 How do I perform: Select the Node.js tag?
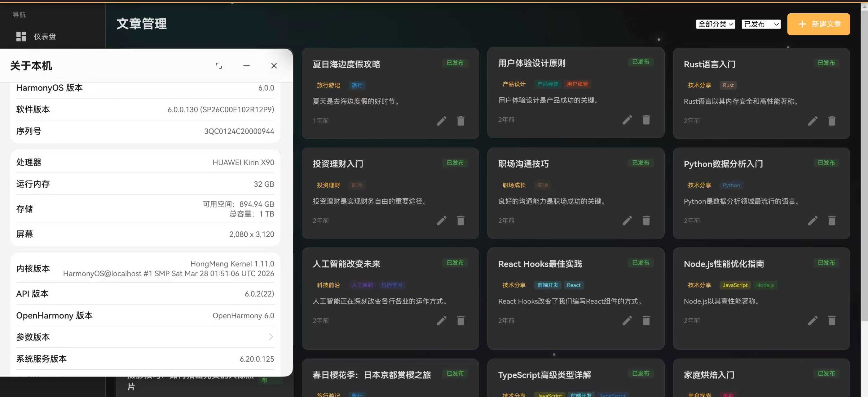tap(765, 285)
